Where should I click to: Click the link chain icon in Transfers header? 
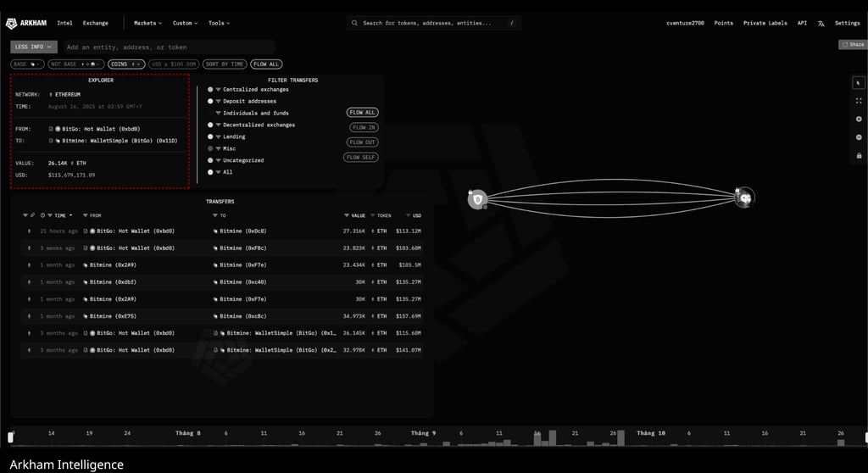pyautogui.click(x=33, y=215)
